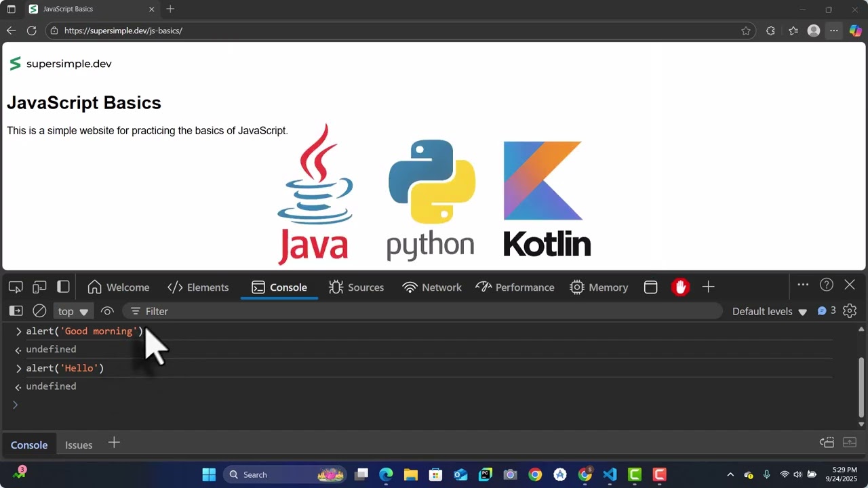The width and height of the screenshot is (868, 488).
Task: View site information lock icon
Action: (55, 30)
